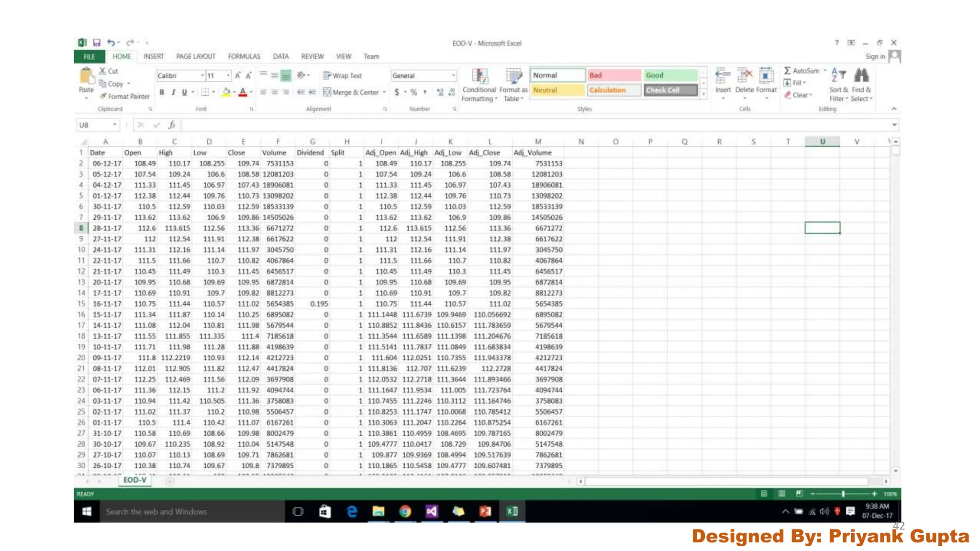Click Sign in link
Viewport: 980px width, 551px height.
[x=875, y=56]
